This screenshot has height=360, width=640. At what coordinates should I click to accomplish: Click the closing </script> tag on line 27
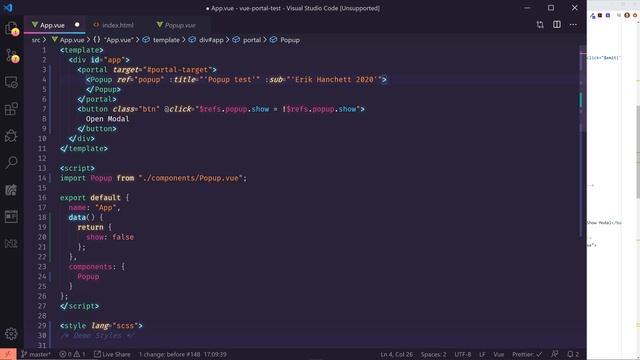[x=80, y=306]
